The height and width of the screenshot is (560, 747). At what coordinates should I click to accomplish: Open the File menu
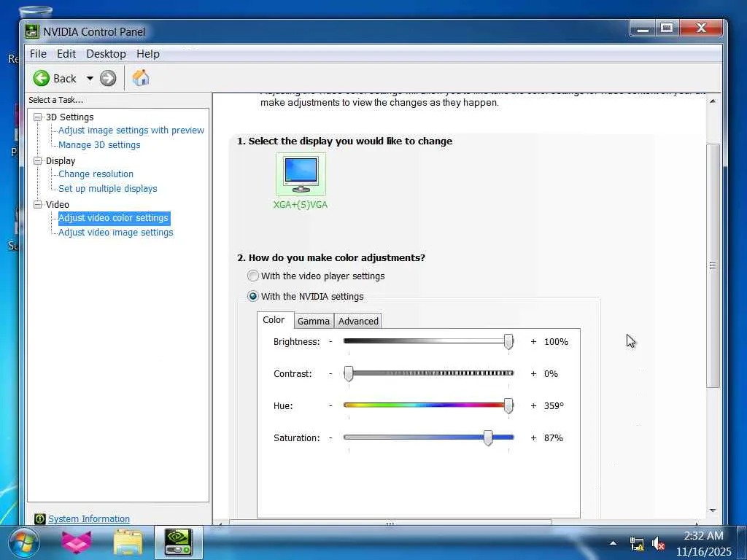click(38, 54)
